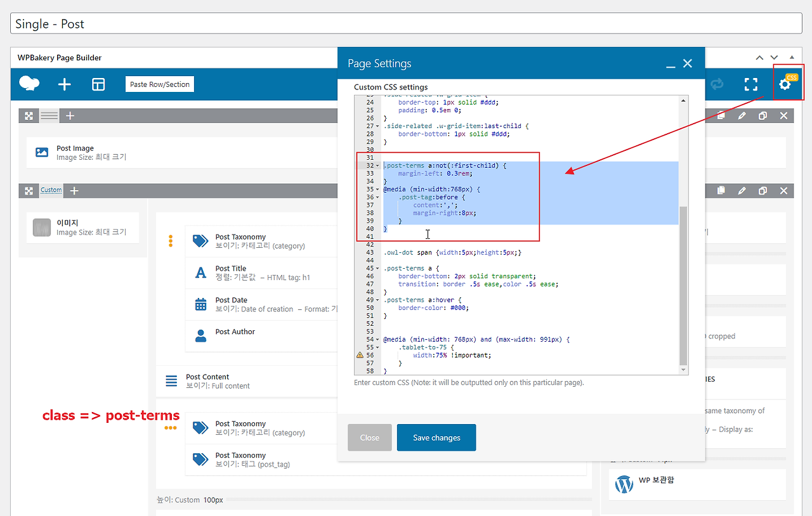This screenshot has height=516, width=812.
Task: Fold media query at line 35
Action: 378,190
